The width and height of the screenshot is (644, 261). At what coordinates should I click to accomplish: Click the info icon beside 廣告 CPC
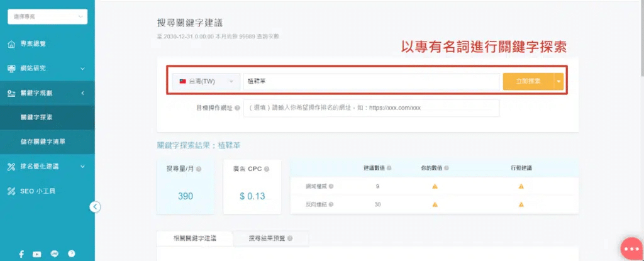tap(267, 169)
